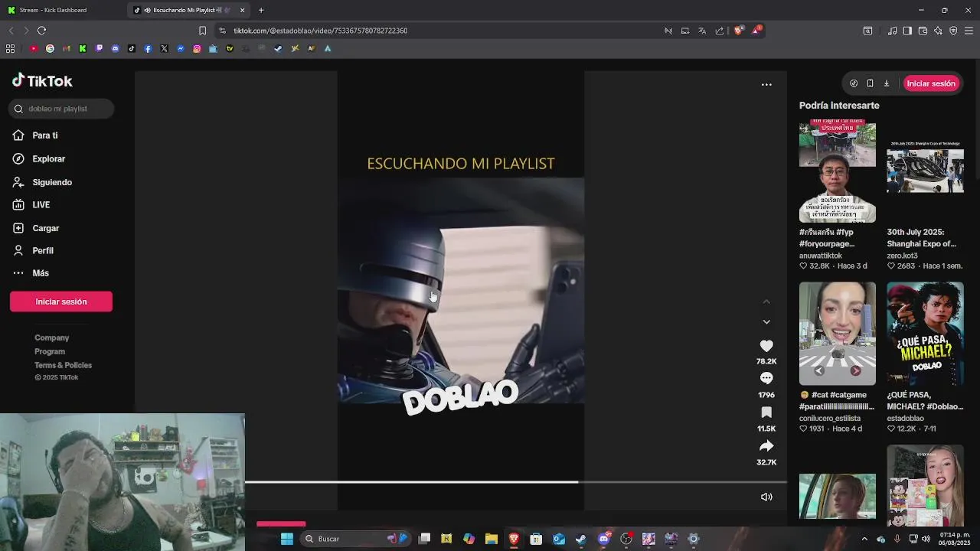
Task: Open the video comments
Action: pyautogui.click(x=766, y=378)
